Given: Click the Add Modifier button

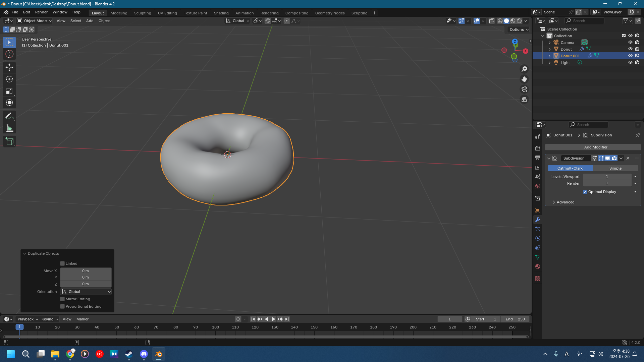Looking at the screenshot, I should [x=593, y=147].
